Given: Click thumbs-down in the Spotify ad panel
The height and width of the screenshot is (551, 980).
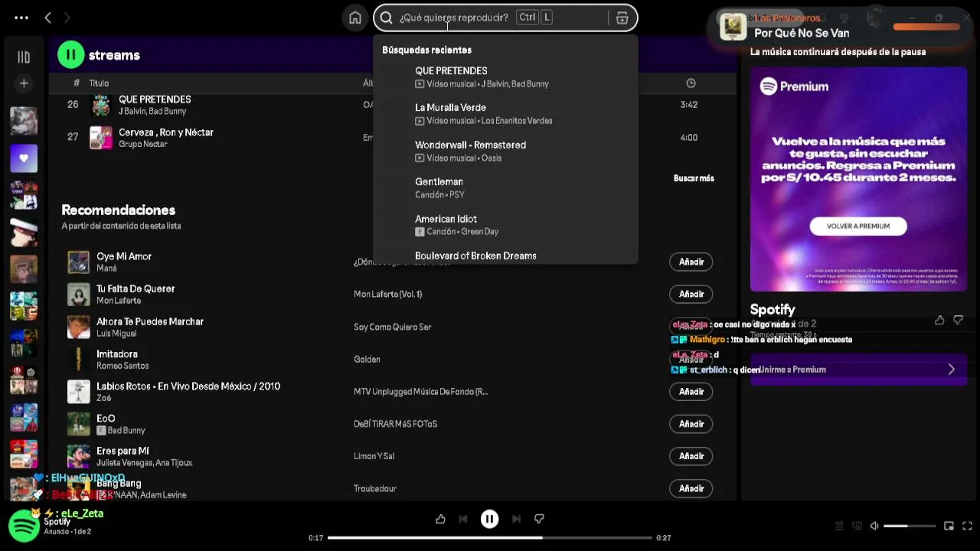Looking at the screenshot, I should 958,320.
